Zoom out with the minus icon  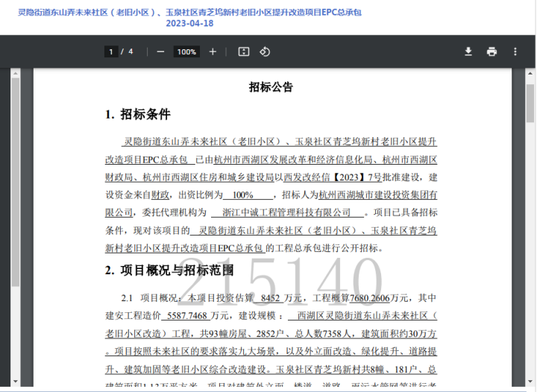click(160, 52)
